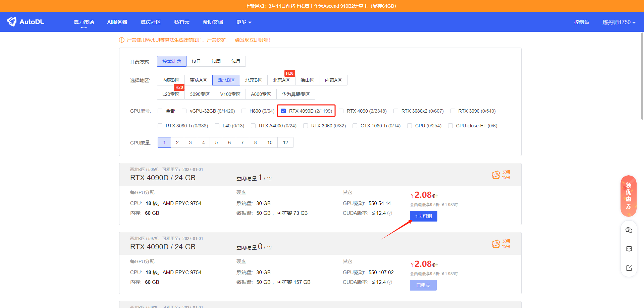This screenshot has width=644, height=308.
Task: Click RTX 4090D / 24 GB title of 597机
Action: tap(163, 247)
